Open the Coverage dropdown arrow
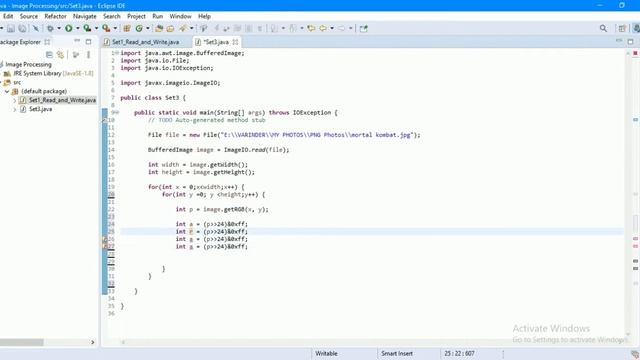 [96, 28]
